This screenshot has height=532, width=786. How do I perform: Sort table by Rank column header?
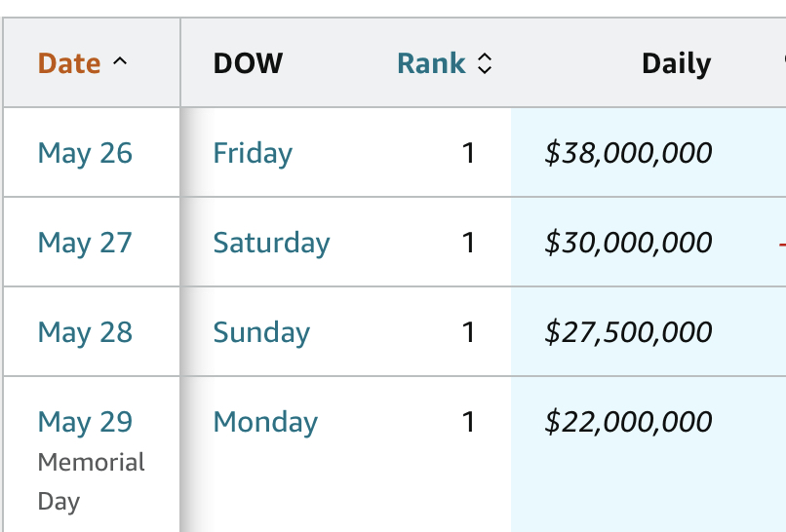(431, 63)
